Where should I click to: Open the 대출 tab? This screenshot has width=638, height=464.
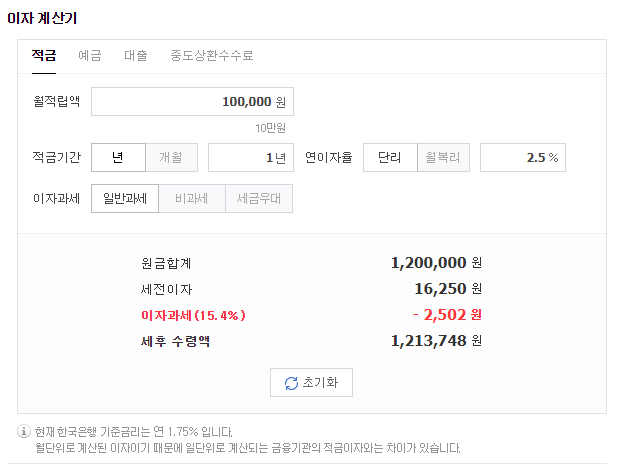tap(135, 55)
